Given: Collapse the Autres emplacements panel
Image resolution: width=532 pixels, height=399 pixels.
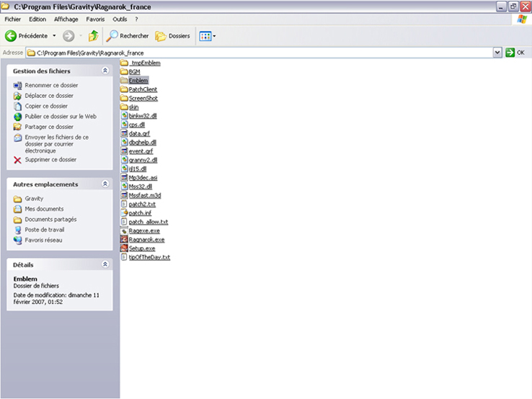Looking at the screenshot, I should click(105, 184).
